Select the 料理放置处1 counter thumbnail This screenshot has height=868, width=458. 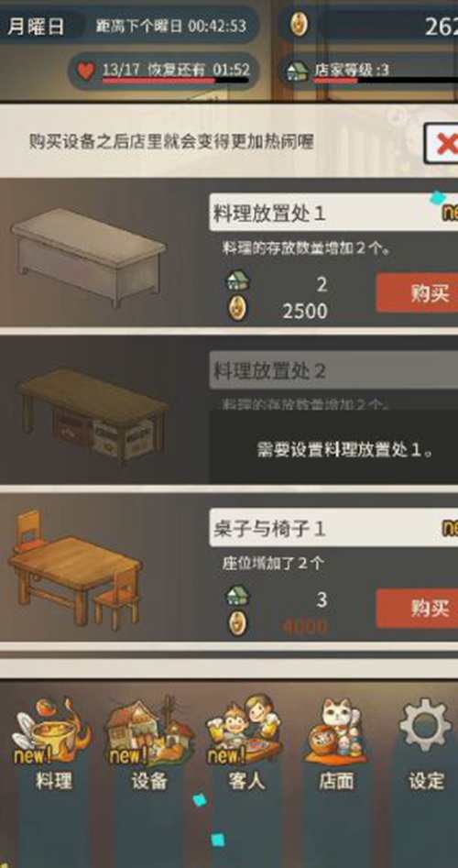89,256
